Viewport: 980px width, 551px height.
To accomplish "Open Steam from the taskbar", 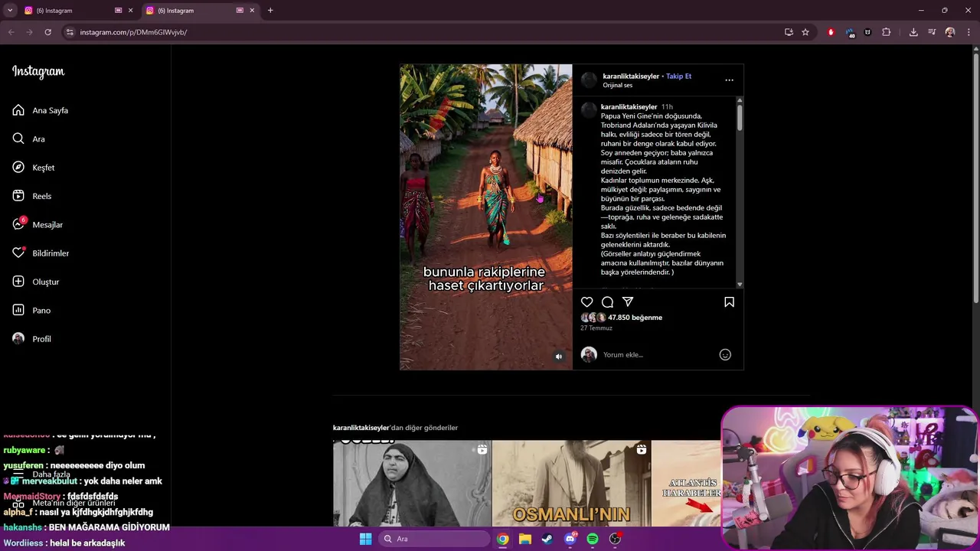I will [547, 539].
